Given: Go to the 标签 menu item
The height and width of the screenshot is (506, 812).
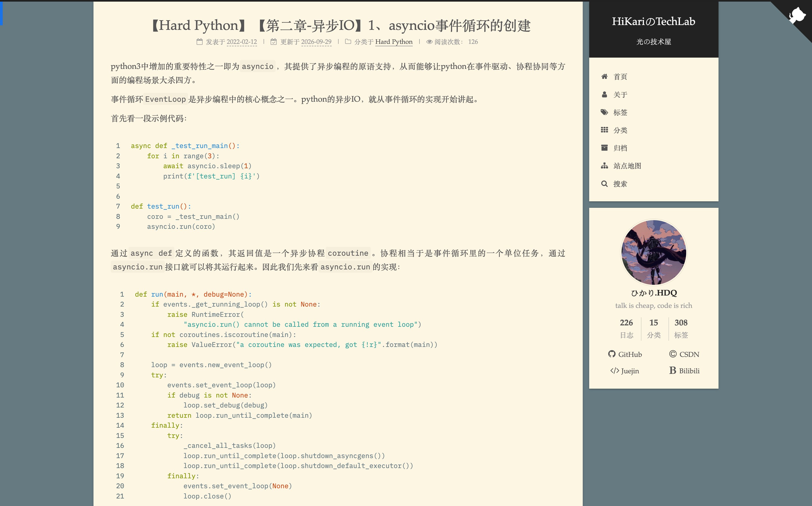Looking at the screenshot, I should click(620, 113).
